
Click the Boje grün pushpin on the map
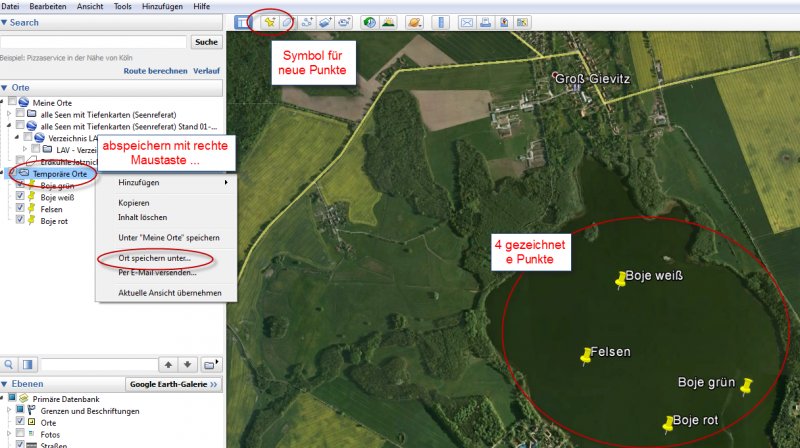tap(746, 386)
